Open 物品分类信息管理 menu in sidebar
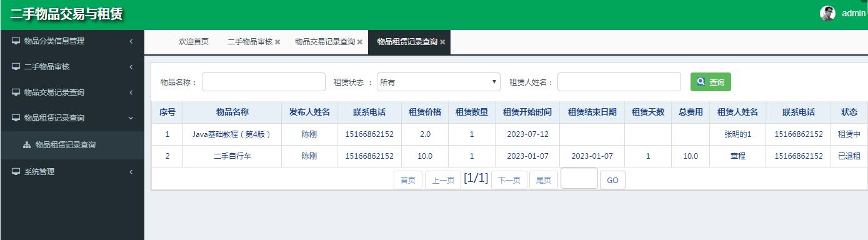The image size is (868, 240). pyautogui.click(x=72, y=41)
